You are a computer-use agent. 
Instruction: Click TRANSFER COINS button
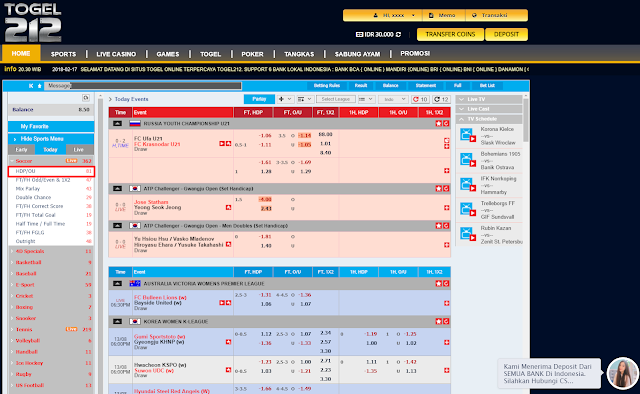point(450,34)
